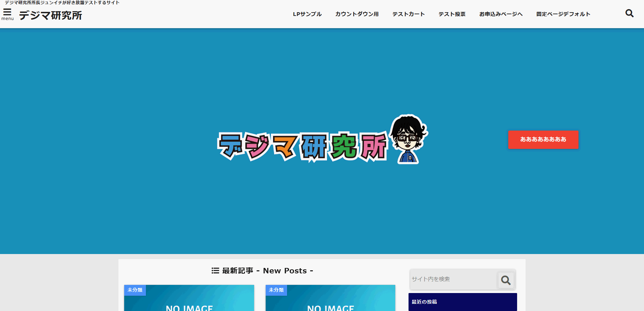Navigate to お申込みページへ
Screen dimensions: 644x311
pyautogui.click(x=501, y=14)
